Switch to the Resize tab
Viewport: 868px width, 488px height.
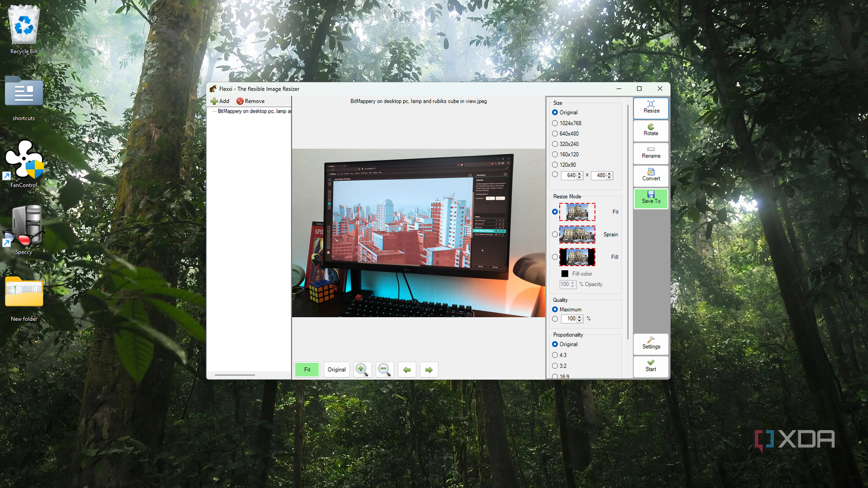coord(651,108)
